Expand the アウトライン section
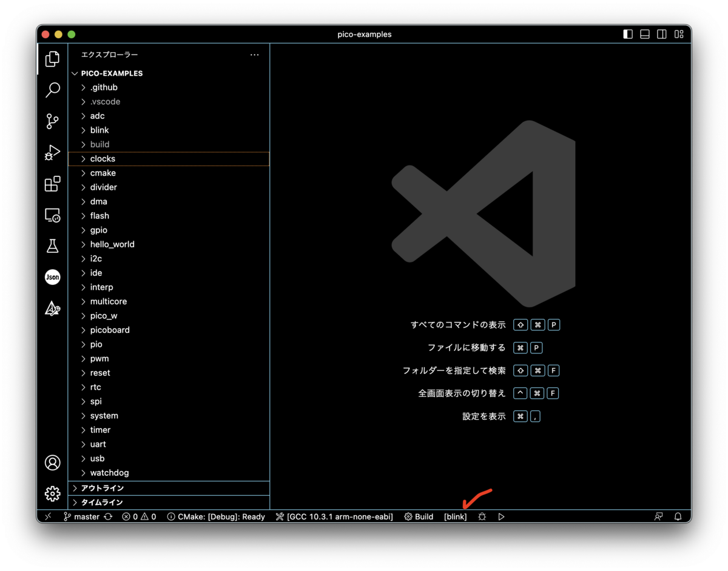The image size is (728, 571). click(x=169, y=488)
